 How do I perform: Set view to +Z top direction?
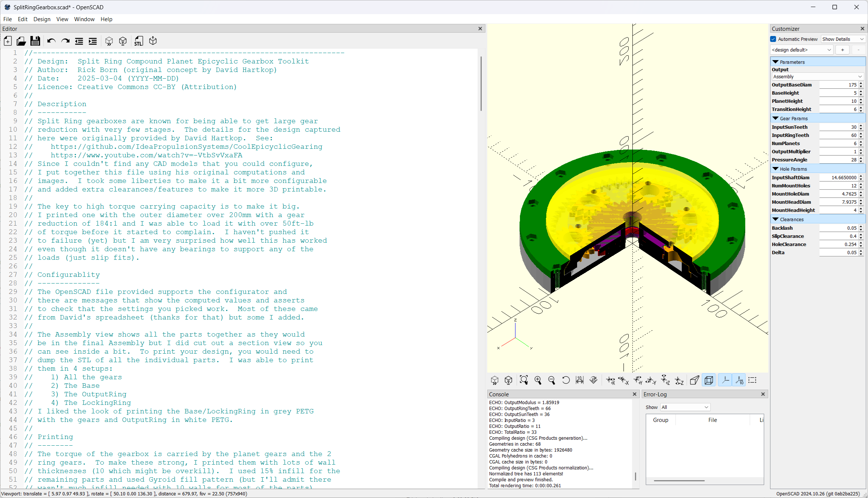click(665, 380)
